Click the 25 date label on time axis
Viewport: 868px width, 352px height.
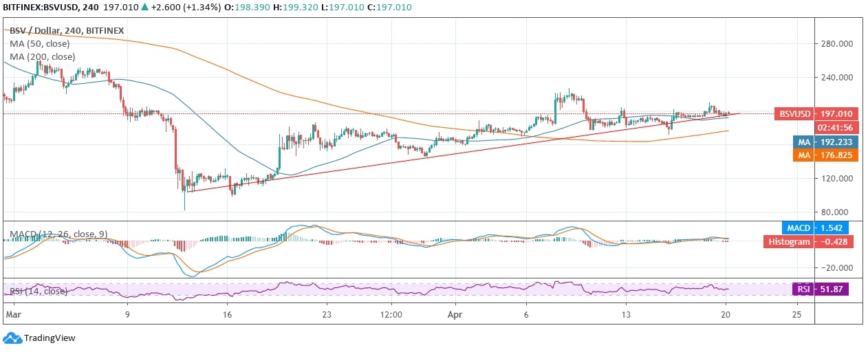[796, 314]
